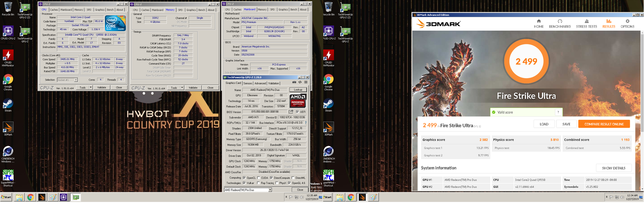Screen dimensions: 644x220
Task: Click Intel Core 2 Quad logo in CPU-Z
Action: coord(115,23)
